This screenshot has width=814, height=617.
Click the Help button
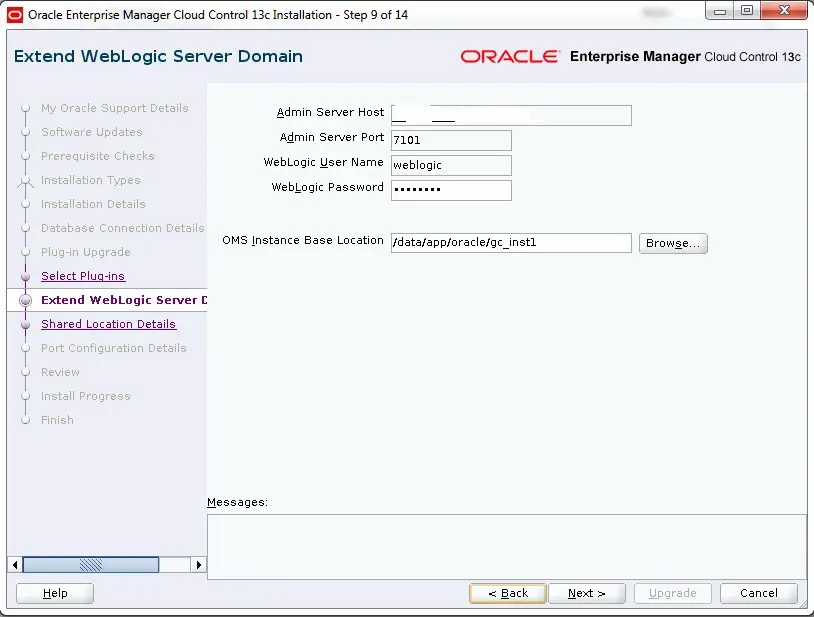55,593
